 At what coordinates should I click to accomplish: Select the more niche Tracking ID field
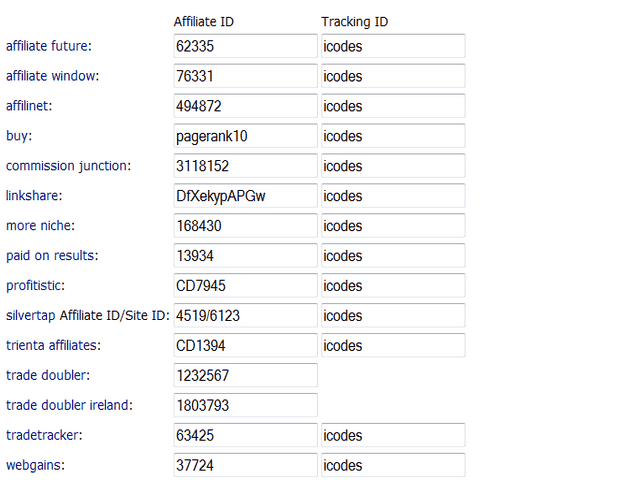click(393, 226)
